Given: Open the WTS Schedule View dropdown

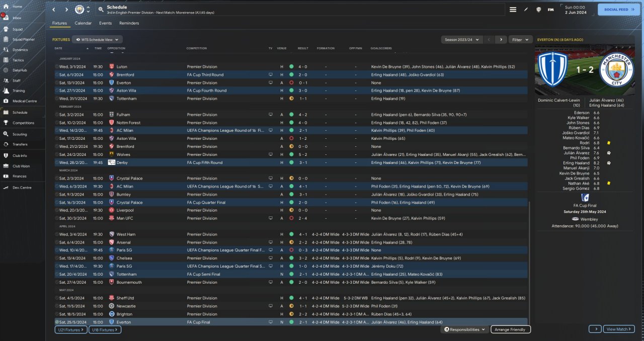Looking at the screenshot, I should (x=97, y=39).
